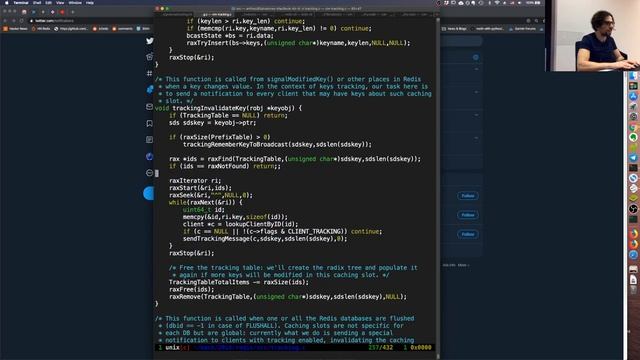This screenshot has height=360, width=640.
Task: Open Twitter Home from the sidebar
Action: click(x=150, y=57)
